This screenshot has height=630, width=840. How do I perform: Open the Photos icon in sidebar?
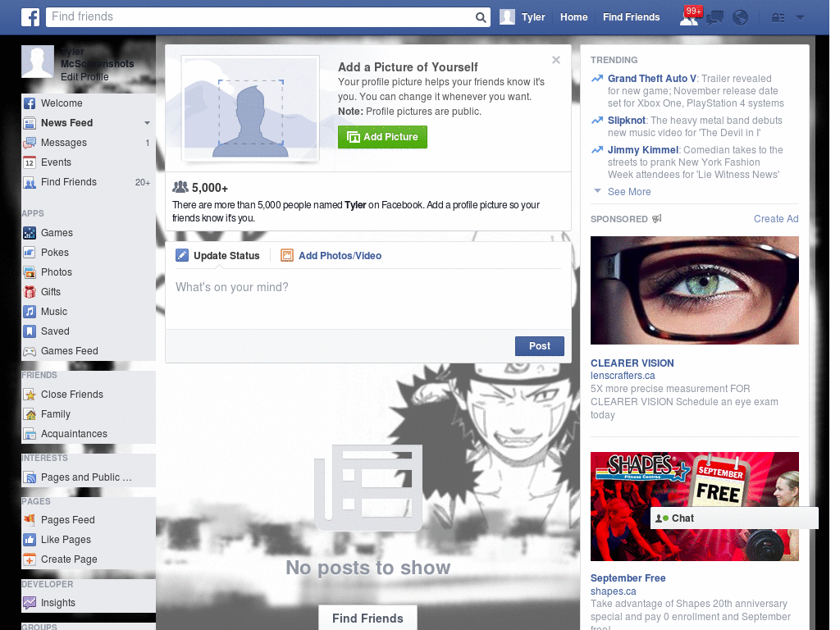coord(30,272)
